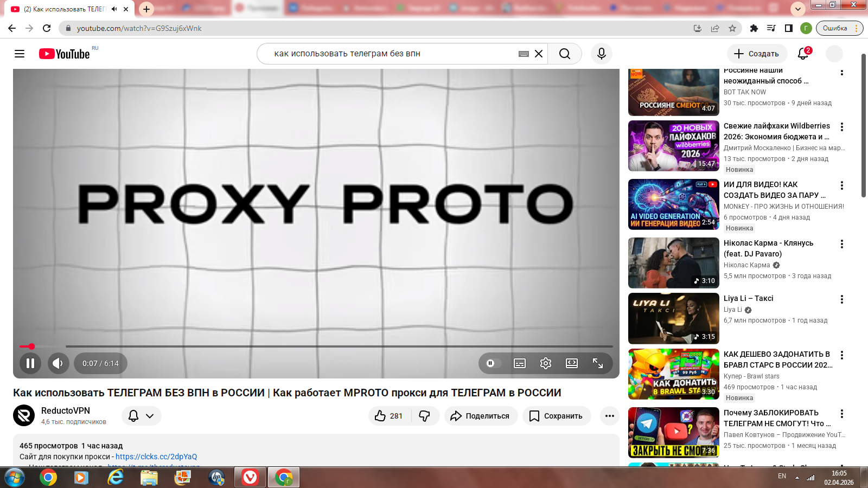Open Windows Explorer from taskbar
The width and height of the screenshot is (868, 488).
point(149,478)
